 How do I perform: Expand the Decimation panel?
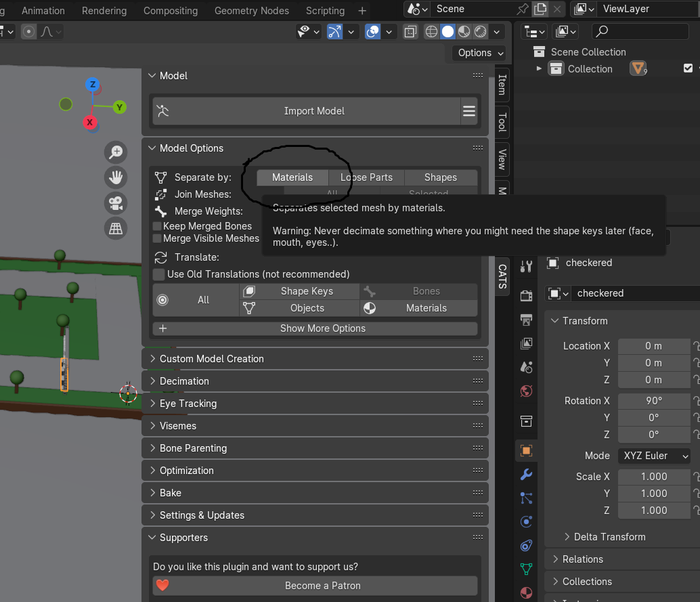tap(315, 381)
